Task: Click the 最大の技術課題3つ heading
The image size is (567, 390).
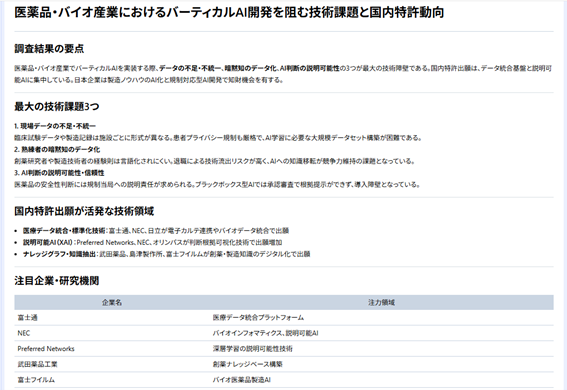Action: pos(56,107)
